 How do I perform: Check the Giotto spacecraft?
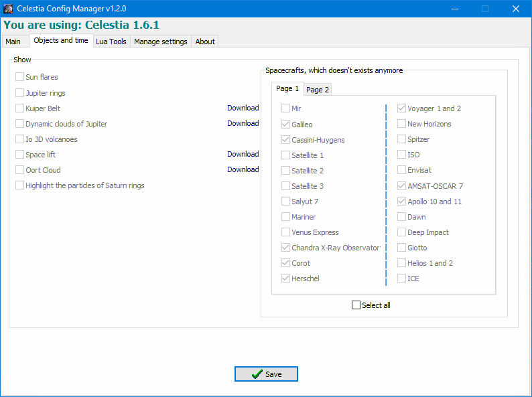[402, 248]
